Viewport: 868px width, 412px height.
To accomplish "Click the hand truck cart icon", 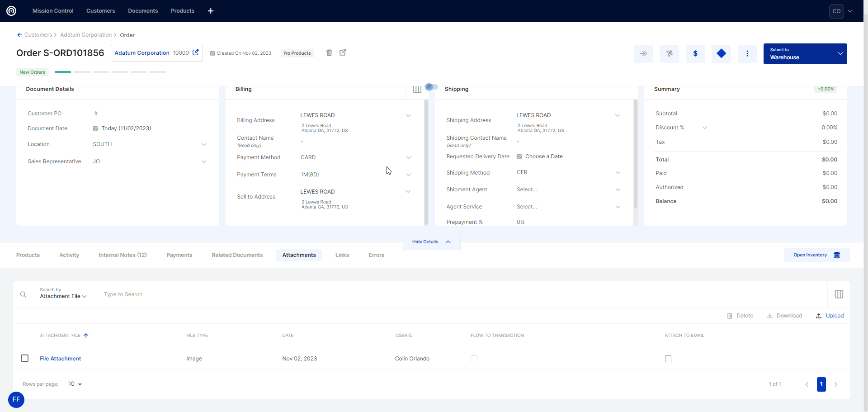I will coord(669,54).
